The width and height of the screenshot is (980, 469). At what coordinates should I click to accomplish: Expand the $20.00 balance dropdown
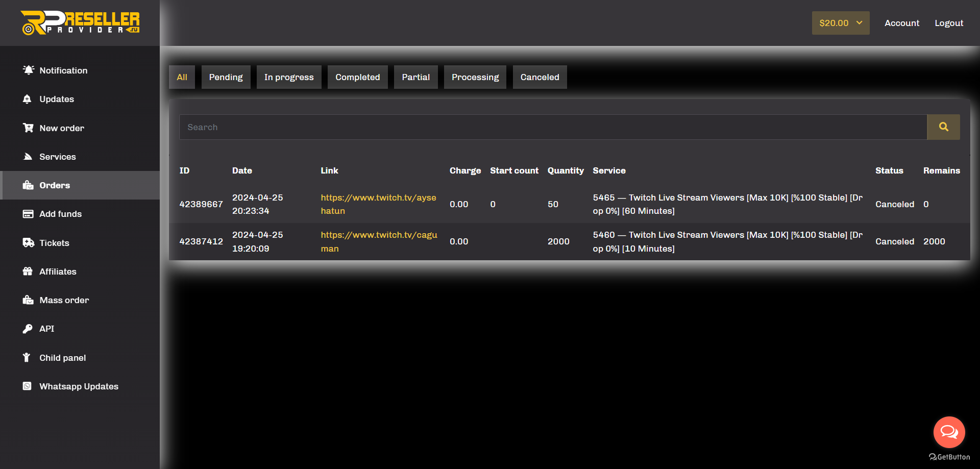pyautogui.click(x=841, y=23)
